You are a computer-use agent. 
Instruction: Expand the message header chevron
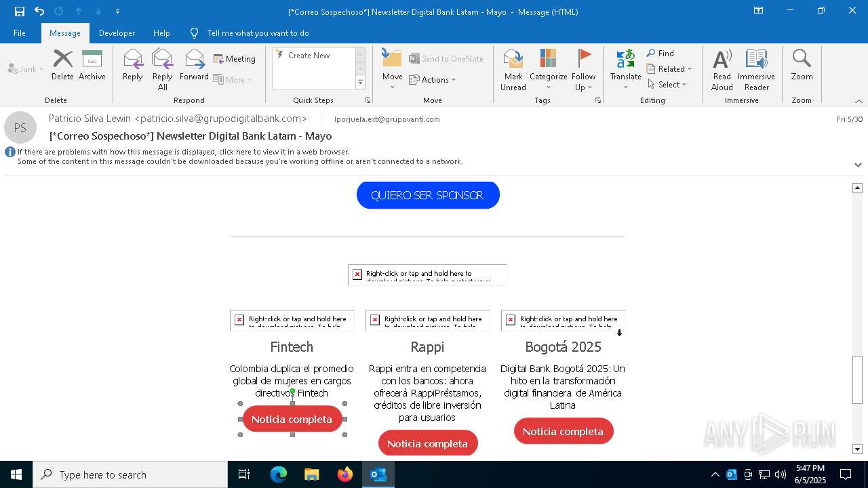pyautogui.click(x=858, y=165)
